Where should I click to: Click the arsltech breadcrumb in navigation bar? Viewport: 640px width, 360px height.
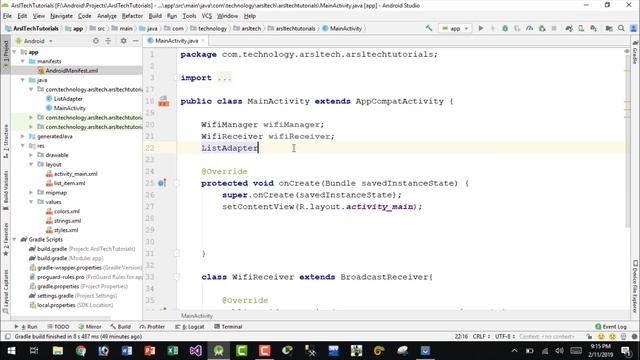click(247, 28)
